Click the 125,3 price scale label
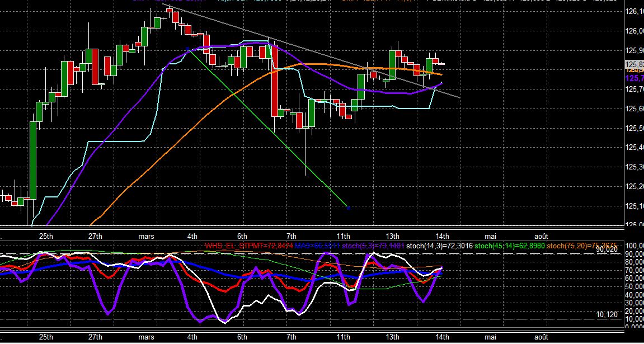The width and height of the screenshot is (644, 344). coord(634,167)
